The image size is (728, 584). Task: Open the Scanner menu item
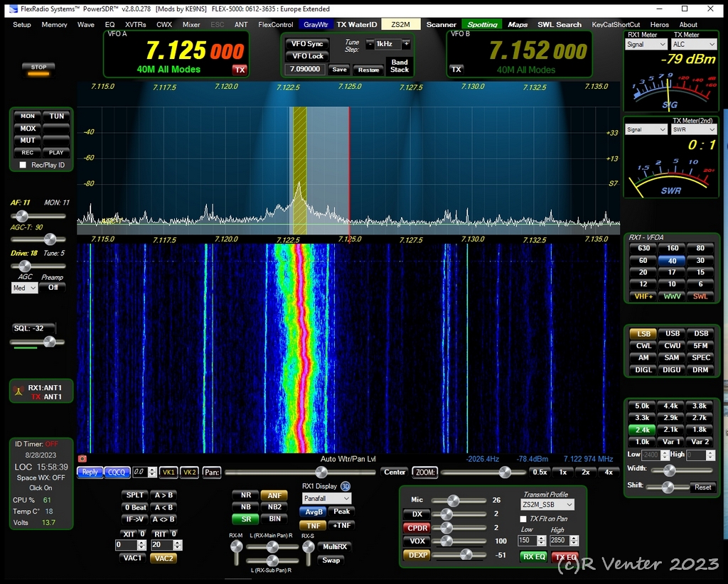pyautogui.click(x=441, y=24)
